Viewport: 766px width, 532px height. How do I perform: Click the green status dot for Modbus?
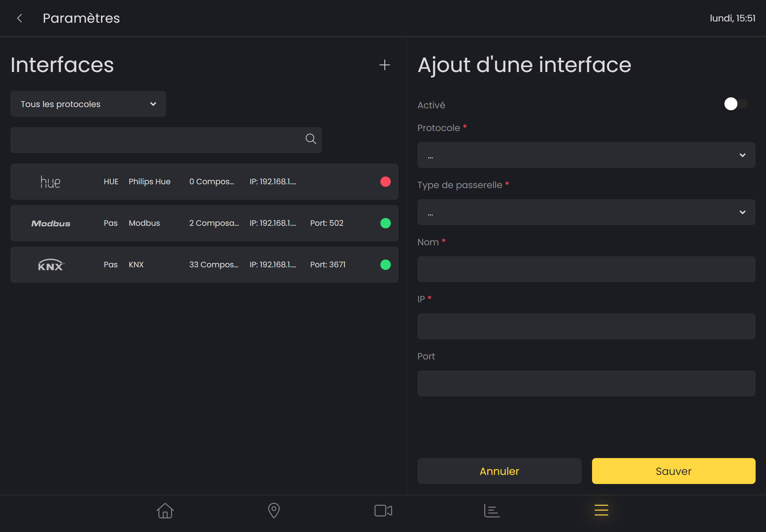point(385,223)
